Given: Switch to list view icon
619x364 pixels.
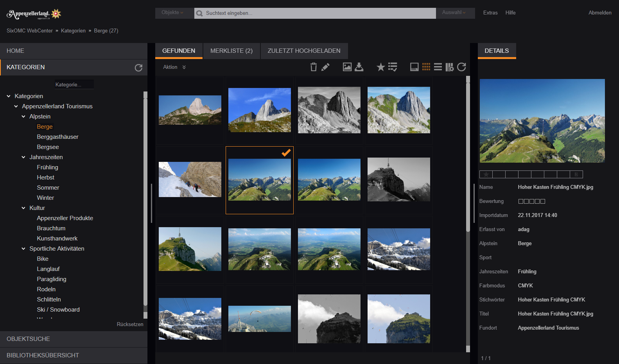Looking at the screenshot, I should [x=438, y=67].
